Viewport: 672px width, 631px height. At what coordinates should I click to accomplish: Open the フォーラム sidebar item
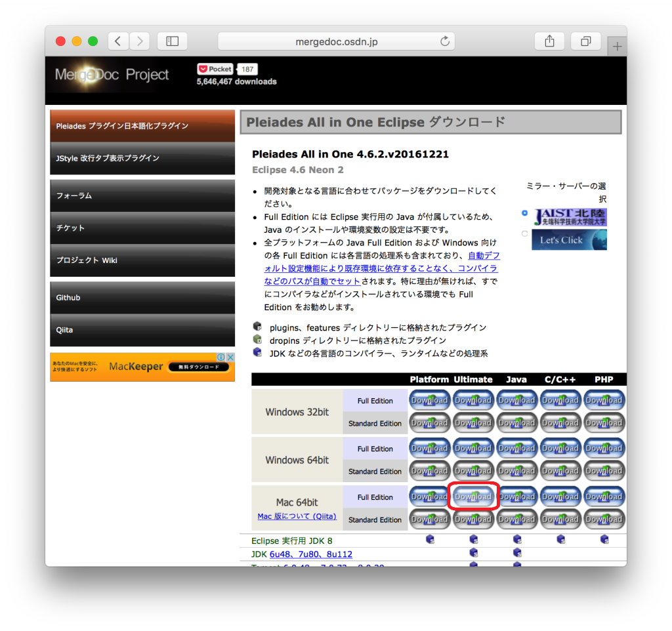[142, 195]
